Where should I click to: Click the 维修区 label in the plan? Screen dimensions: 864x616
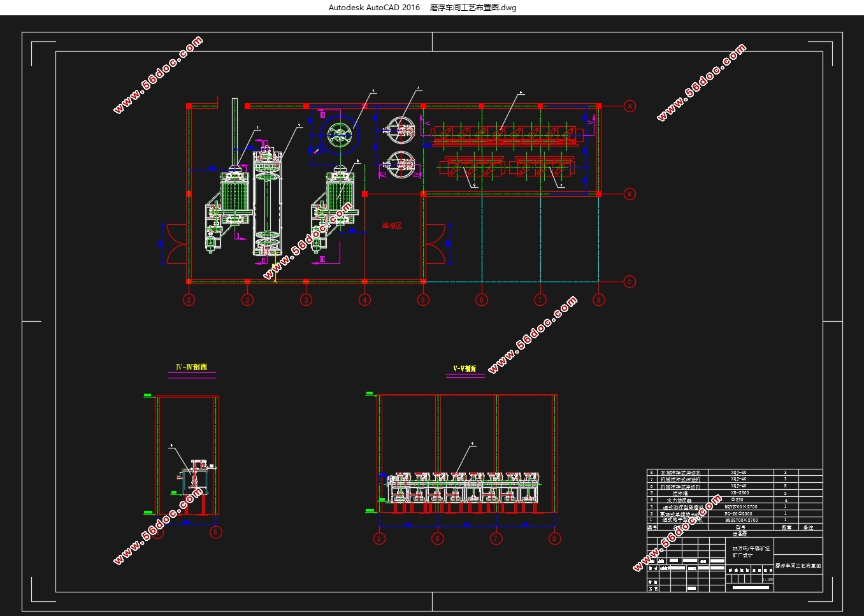tap(392, 226)
